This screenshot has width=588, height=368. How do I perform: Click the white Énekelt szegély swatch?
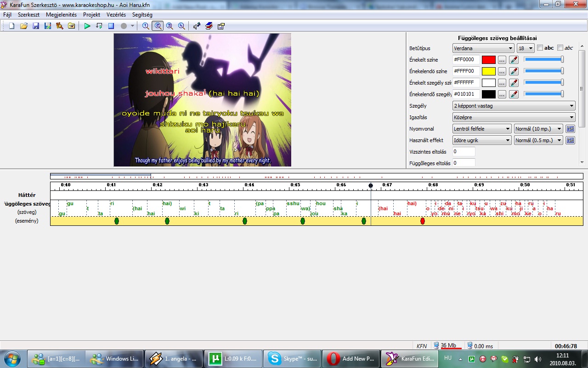(x=489, y=83)
